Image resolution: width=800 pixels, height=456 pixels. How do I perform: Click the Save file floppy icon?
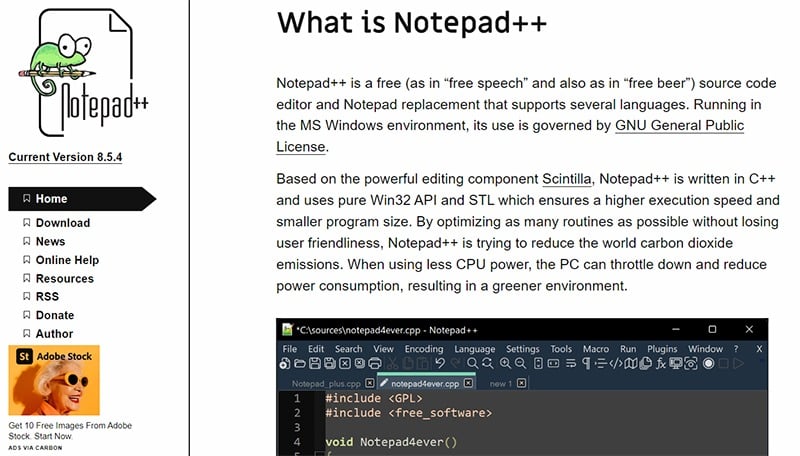[315, 363]
